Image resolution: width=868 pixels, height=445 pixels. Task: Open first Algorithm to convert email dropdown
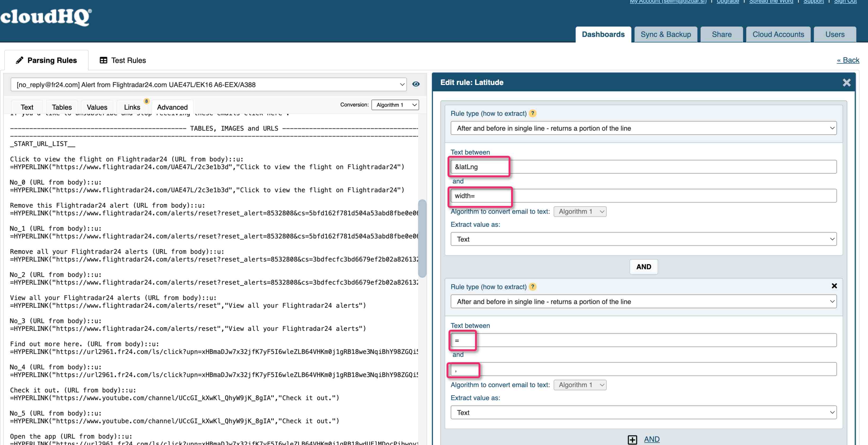tap(580, 212)
